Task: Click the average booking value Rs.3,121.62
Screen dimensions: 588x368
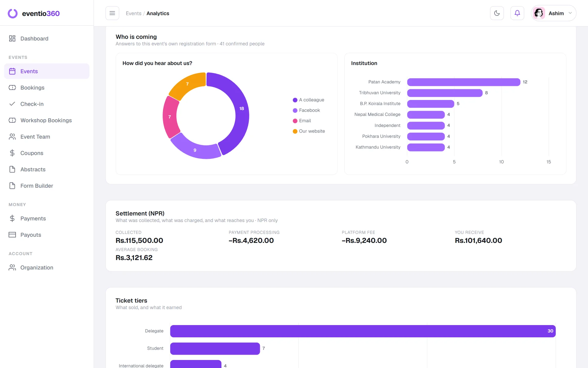Action: pos(134,258)
